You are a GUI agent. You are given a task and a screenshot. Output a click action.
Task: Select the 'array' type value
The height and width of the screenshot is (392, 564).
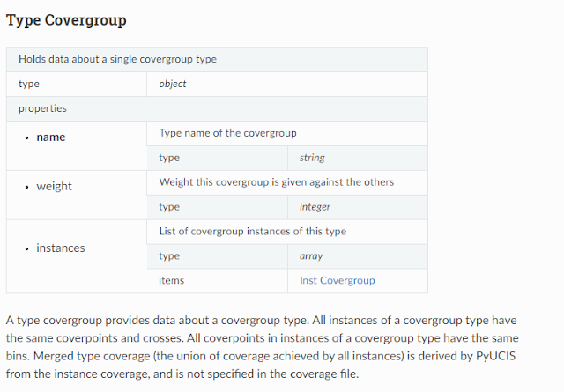click(x=311, y=255)
